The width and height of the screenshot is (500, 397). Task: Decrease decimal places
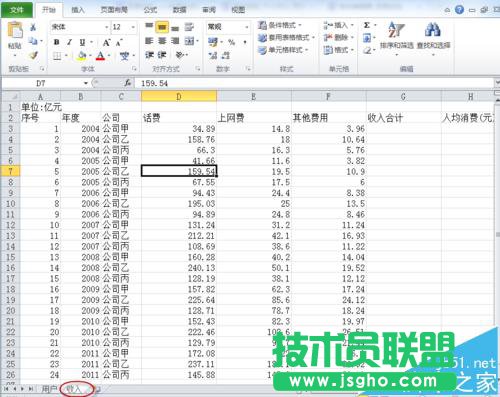pyautogui.click(x=226, y=55)
